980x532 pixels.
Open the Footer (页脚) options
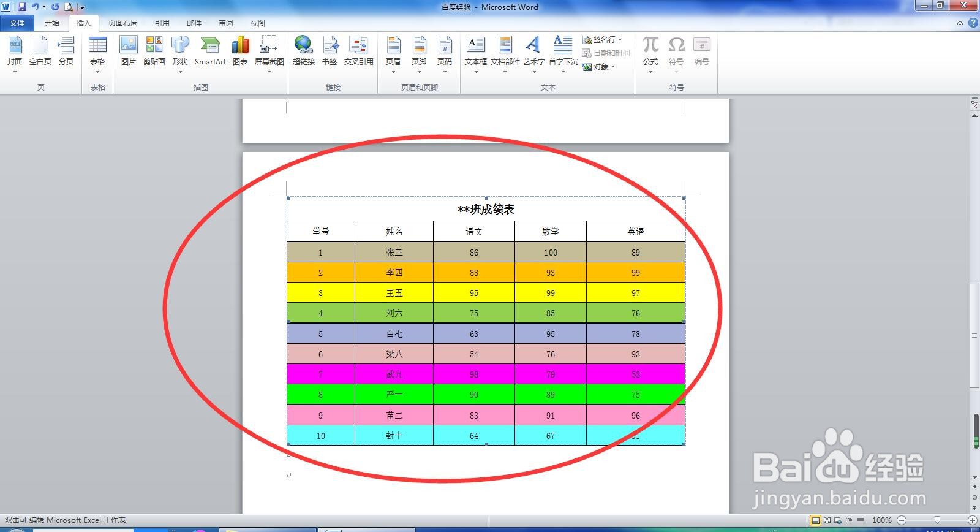pyautogui.click(x=419, y=54)
